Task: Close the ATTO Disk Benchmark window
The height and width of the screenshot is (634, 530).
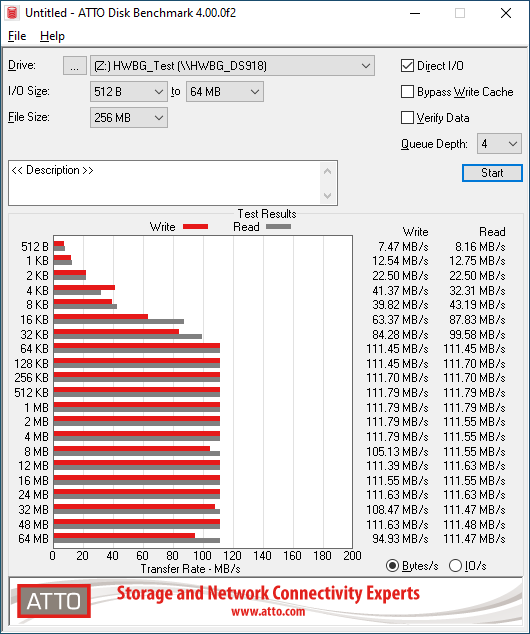Action: click(x=506, y=13)
